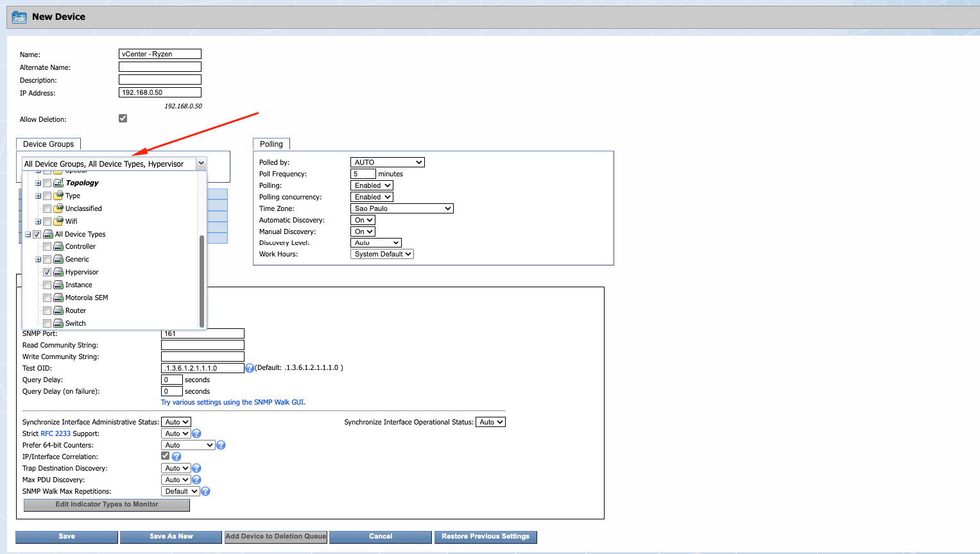Switch to the Polling tab

[x=271, y=144]
